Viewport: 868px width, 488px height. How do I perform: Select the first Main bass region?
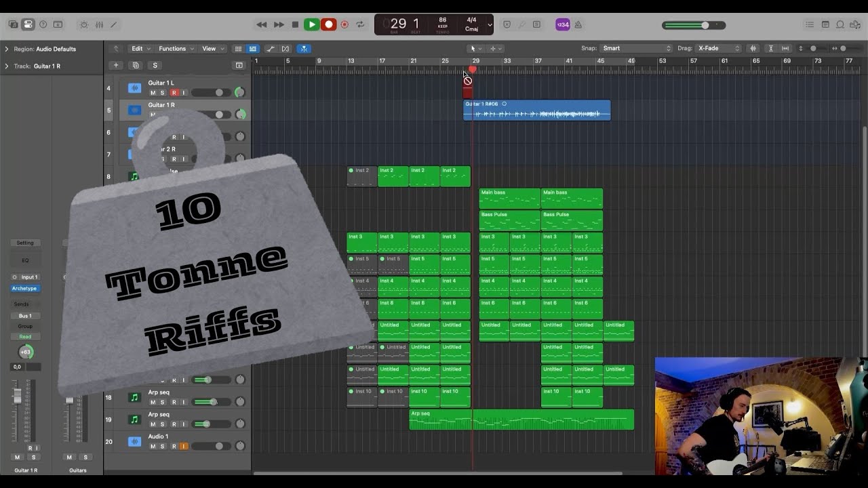tap(509, 198)
